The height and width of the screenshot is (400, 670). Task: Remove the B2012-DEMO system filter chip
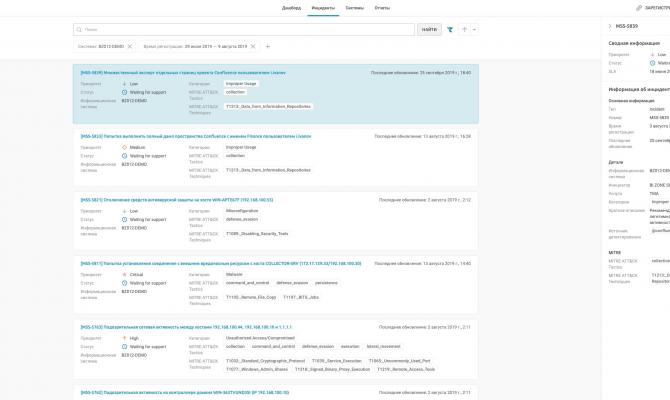point(130,46)
